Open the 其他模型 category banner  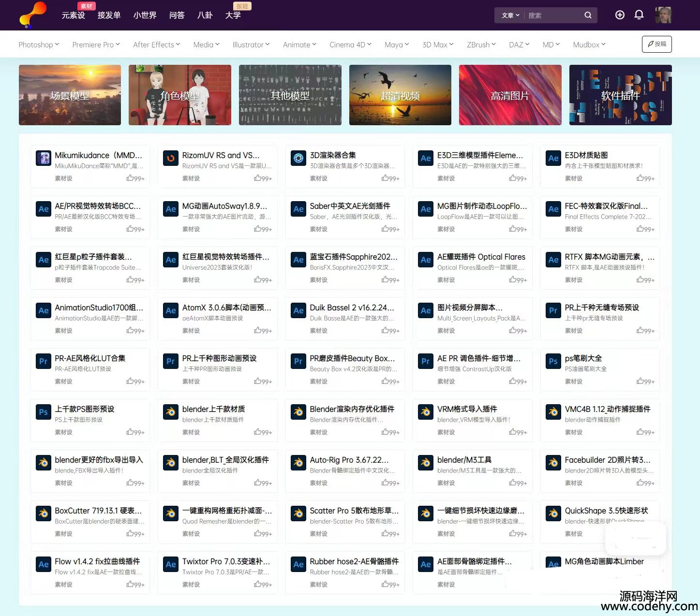(290, 95)
